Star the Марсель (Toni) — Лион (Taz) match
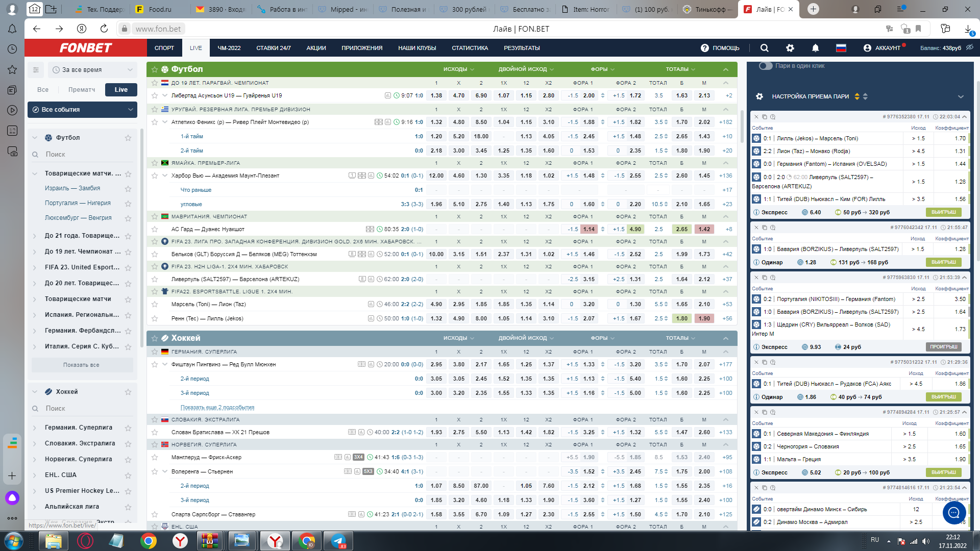 click(x=155, y=305)
